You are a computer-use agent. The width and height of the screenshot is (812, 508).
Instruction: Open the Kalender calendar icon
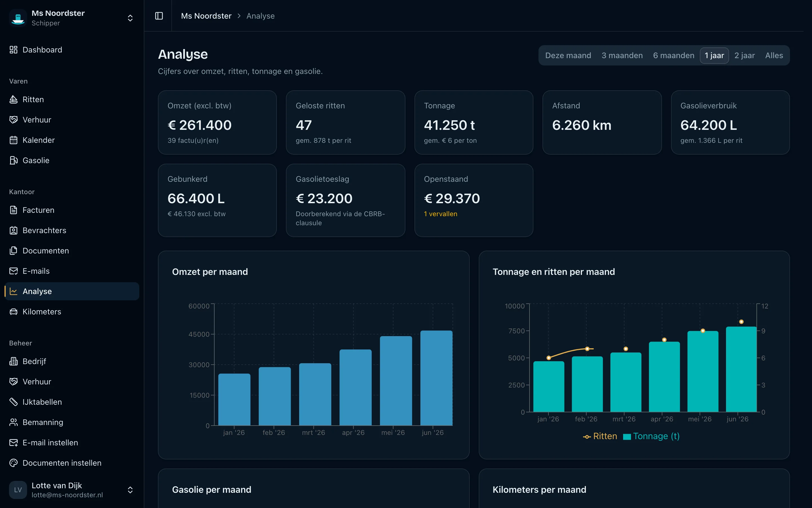point(14,140)
